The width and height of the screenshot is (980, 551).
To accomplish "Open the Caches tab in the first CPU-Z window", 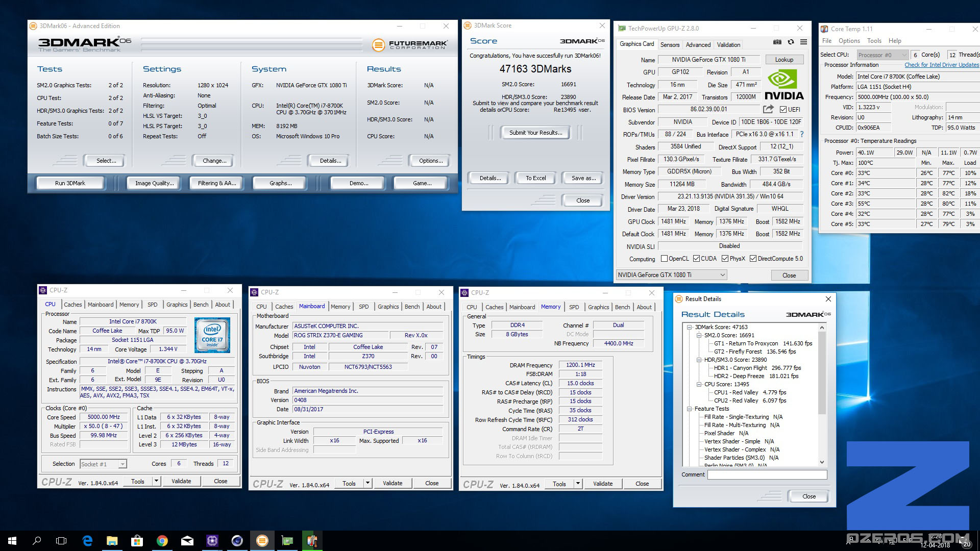I will click(x=72, y=305).
